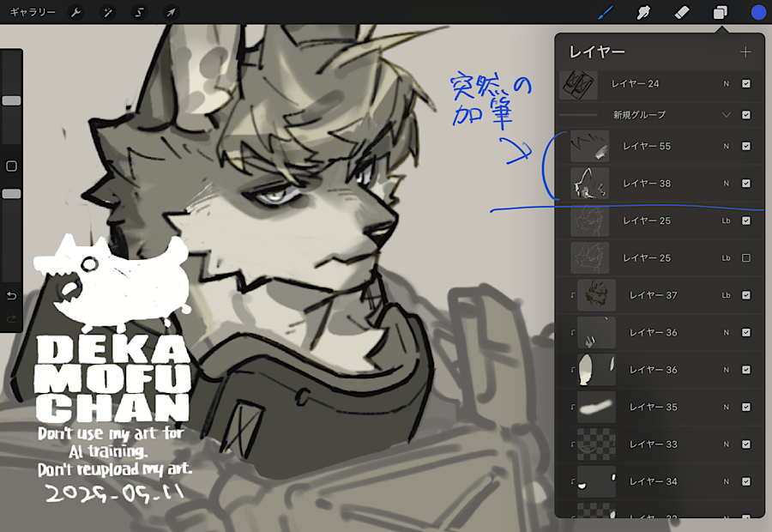Select the Brush tool
Image resolution: width=772 pixels, height=532 pixels.
point(606,12)
